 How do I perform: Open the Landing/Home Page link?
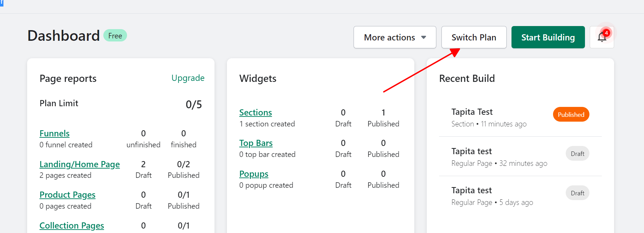click(80, 164)
